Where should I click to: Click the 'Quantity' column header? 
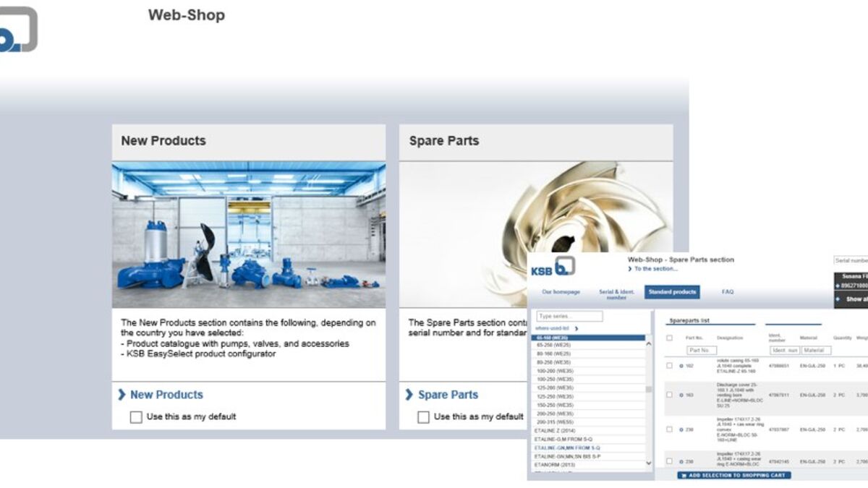pyautogui.click(x=843, y=338)
